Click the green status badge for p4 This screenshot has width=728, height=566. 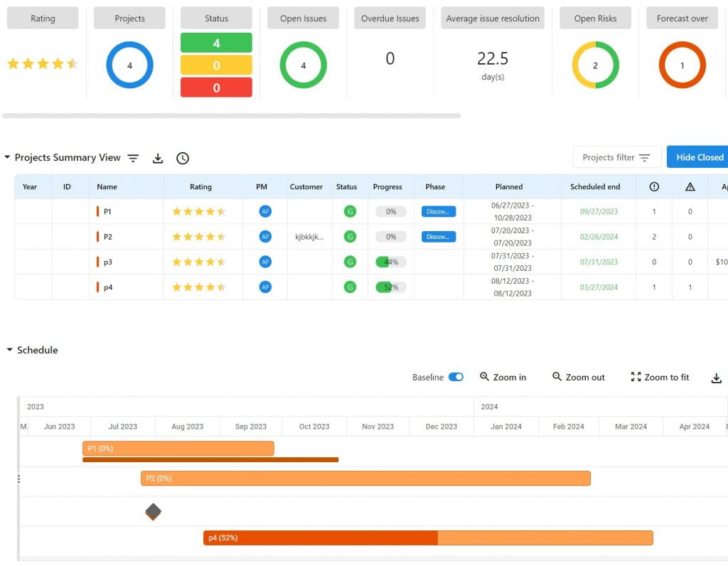[x=350, y=287]
